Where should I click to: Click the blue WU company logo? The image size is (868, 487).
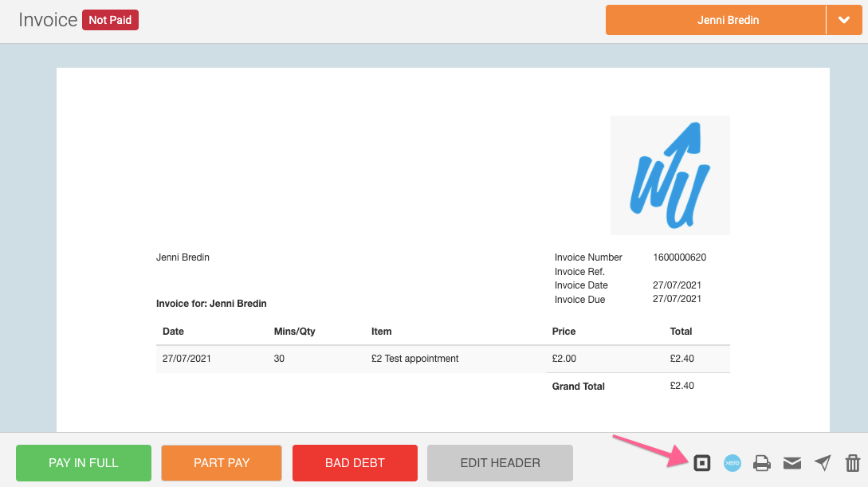click(x=670, y=175)
